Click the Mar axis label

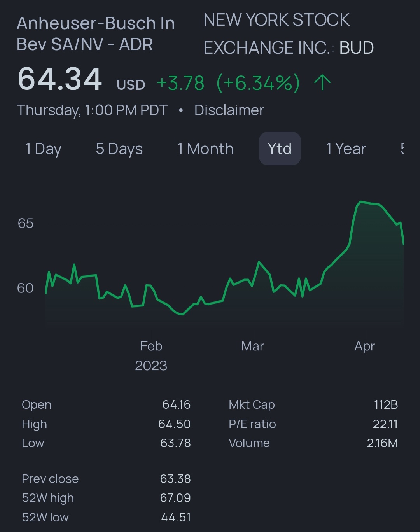252,346
